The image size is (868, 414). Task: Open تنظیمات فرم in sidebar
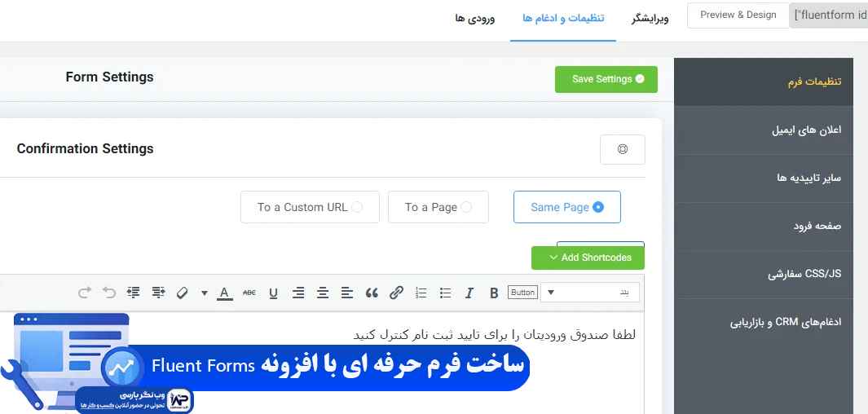click(x=764, y=81)
